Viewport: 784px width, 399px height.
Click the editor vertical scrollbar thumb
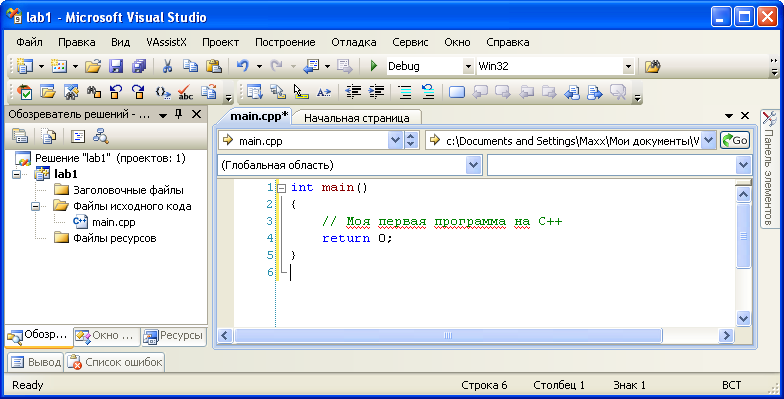(744, 236)
